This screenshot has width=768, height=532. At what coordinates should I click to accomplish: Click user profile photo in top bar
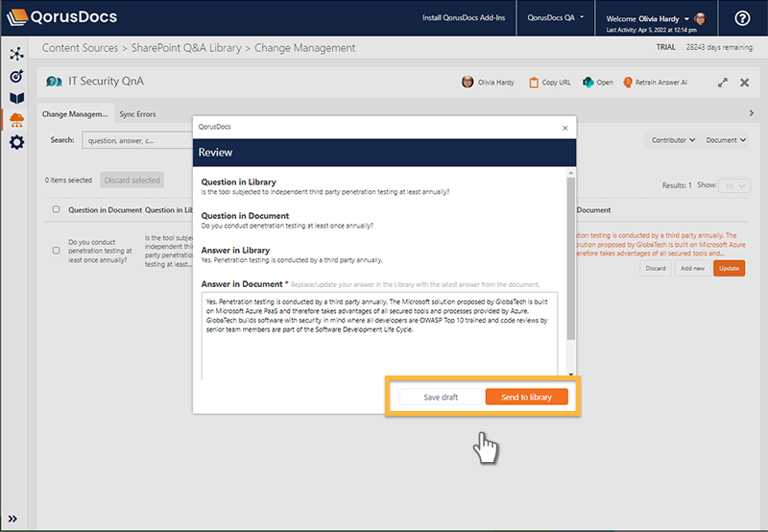coord(701,18)
